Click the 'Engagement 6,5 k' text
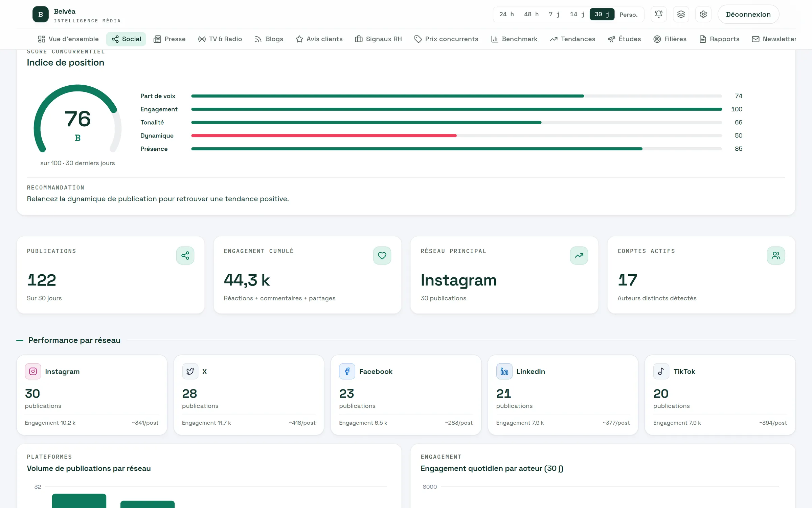 click(x=363, y=423)
